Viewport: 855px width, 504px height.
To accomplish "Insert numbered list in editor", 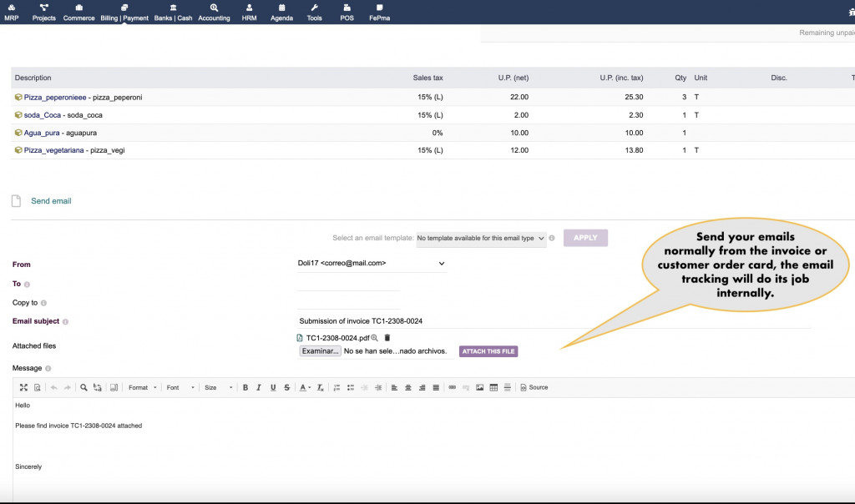I will click(336, 387).
